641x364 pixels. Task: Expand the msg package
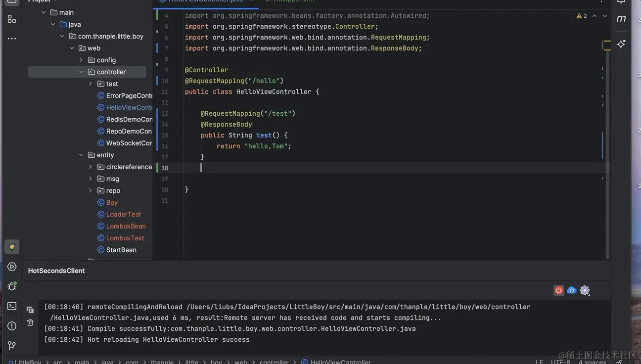91,179
